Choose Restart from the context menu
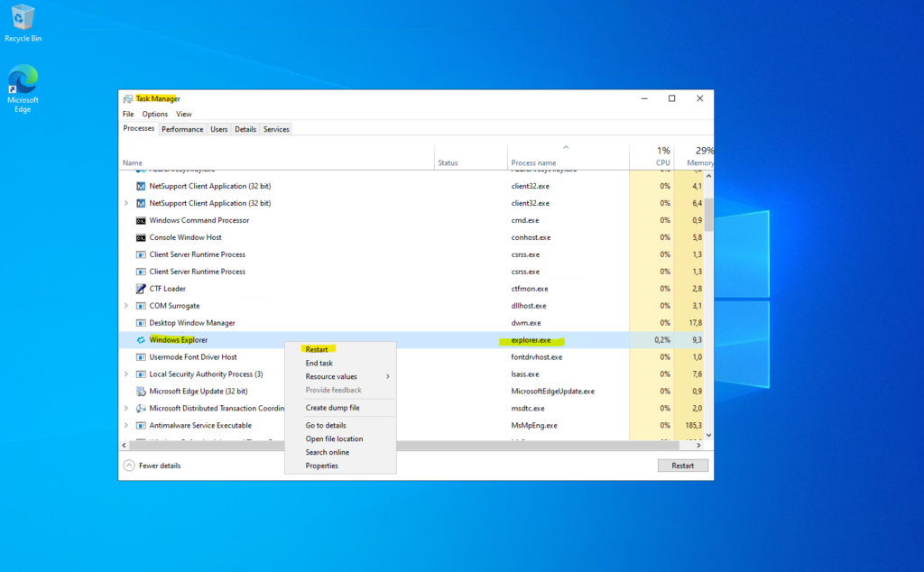This screenshot has height=572, width=924. (x=317, y=349)
